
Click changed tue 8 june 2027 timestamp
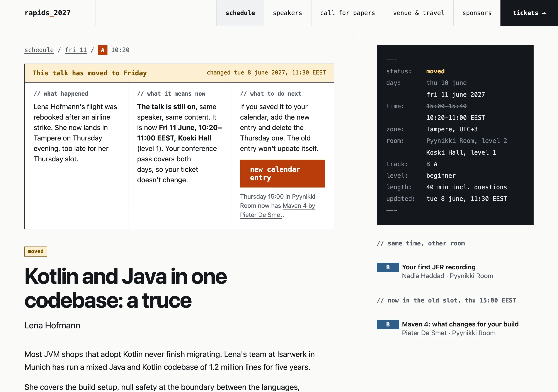point(266,73)
